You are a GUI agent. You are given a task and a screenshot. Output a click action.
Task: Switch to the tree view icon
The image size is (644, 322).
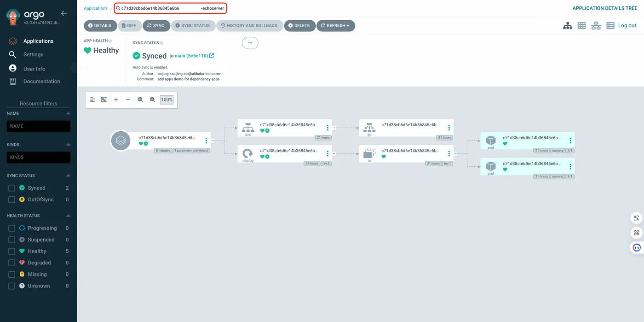pos(568,26)
